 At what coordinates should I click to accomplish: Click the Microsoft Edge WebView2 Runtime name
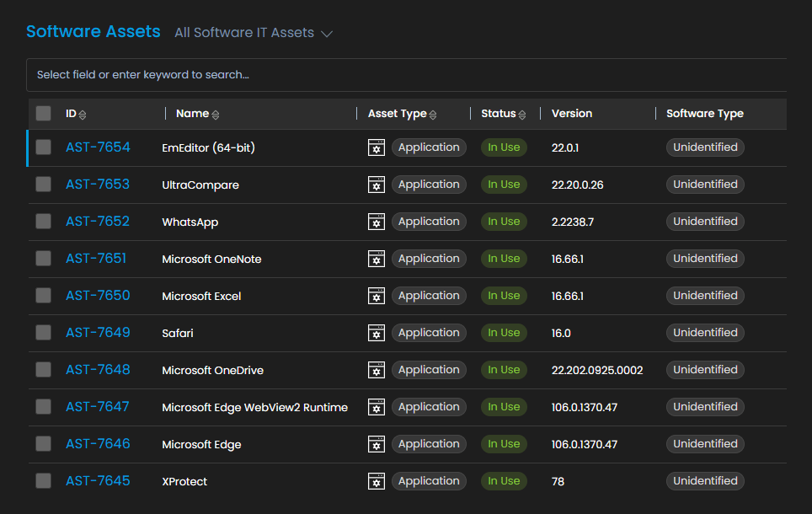(x=254, y=407)
